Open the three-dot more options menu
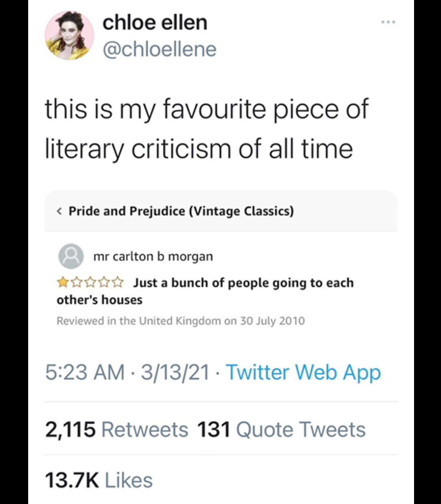 [388, 22]
